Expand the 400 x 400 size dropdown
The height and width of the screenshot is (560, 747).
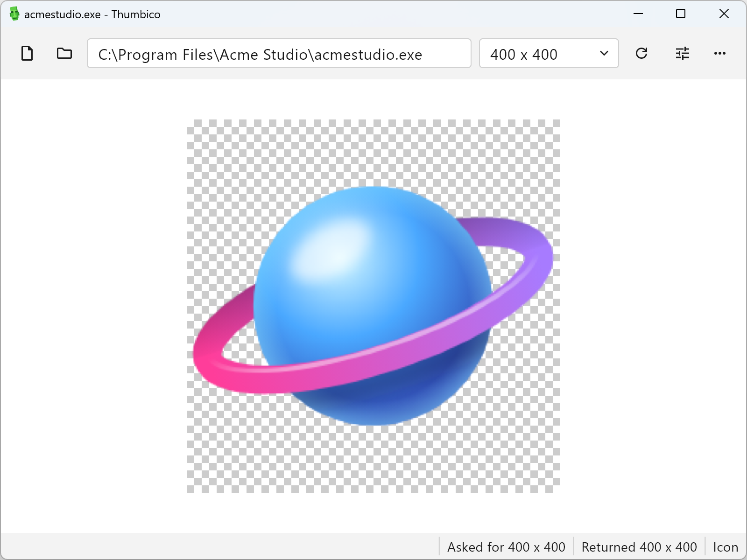click(549, 53)
